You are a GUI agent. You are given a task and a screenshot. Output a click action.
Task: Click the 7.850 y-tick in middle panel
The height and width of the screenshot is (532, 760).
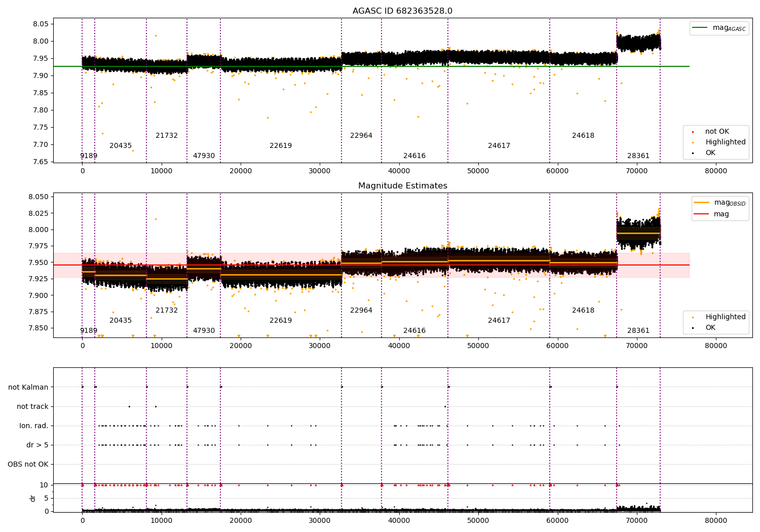tap(38, 328)
